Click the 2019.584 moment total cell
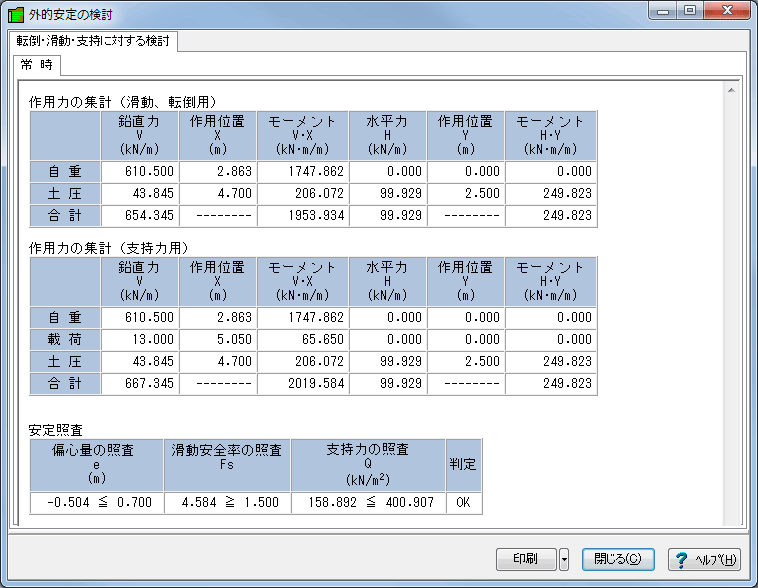758x588 pixels. [303, 383]
